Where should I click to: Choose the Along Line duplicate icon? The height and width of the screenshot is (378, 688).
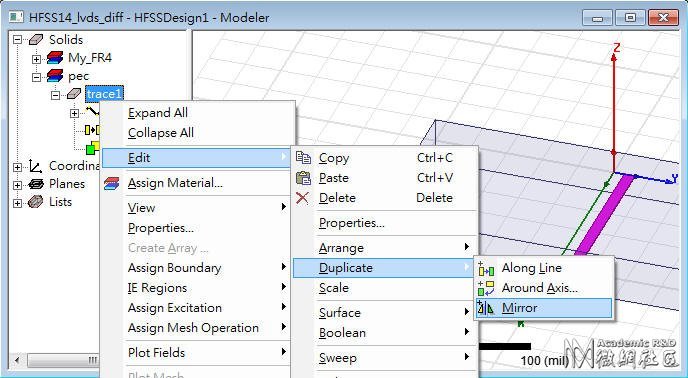pyautogui.click(x=486, y=268)
